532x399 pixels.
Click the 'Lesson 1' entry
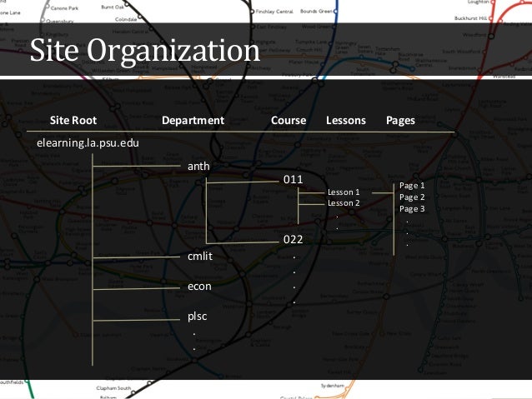tap(344, 192)
